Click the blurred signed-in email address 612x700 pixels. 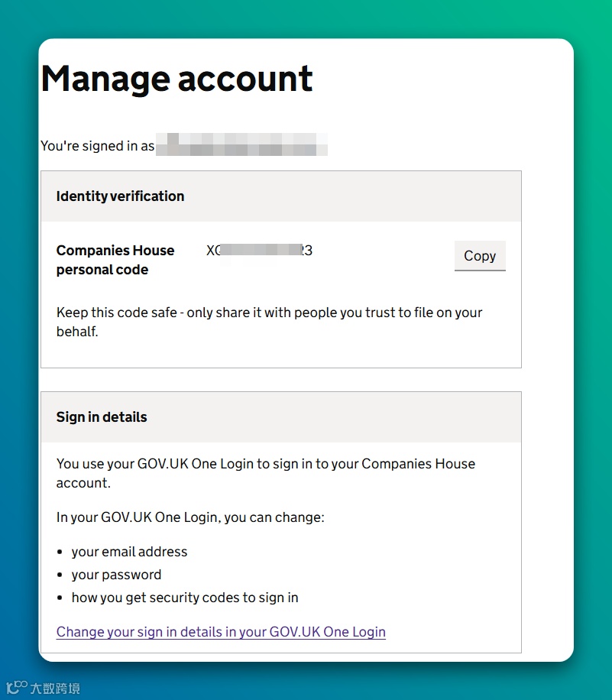(241, 144)
